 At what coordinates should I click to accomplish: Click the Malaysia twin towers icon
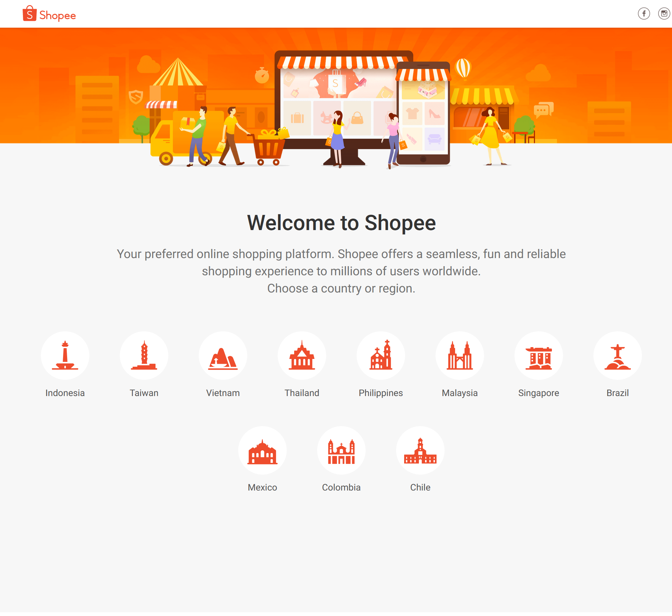coord(460,356)
